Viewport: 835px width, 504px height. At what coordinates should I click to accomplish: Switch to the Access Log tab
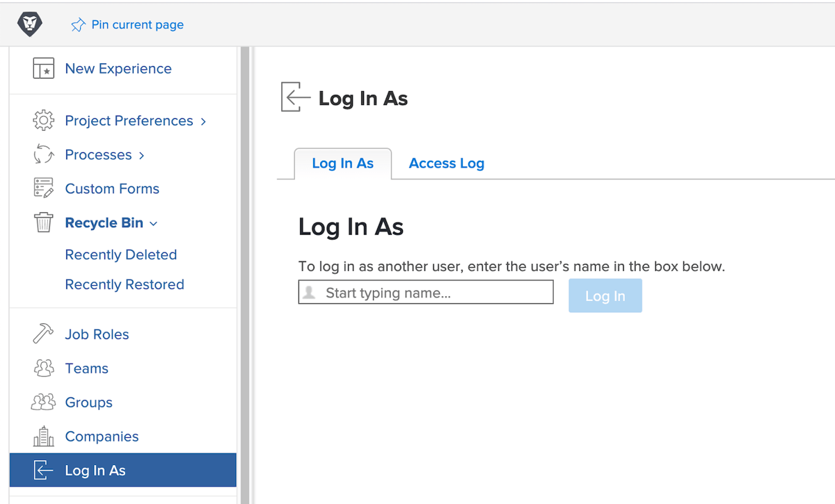[446, 163]
